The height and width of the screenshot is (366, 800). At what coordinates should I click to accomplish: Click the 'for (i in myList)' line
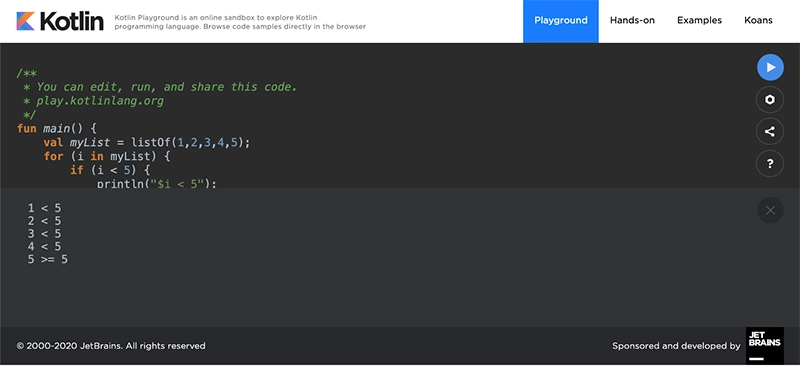pyautogui.click(x=107, y=156)
